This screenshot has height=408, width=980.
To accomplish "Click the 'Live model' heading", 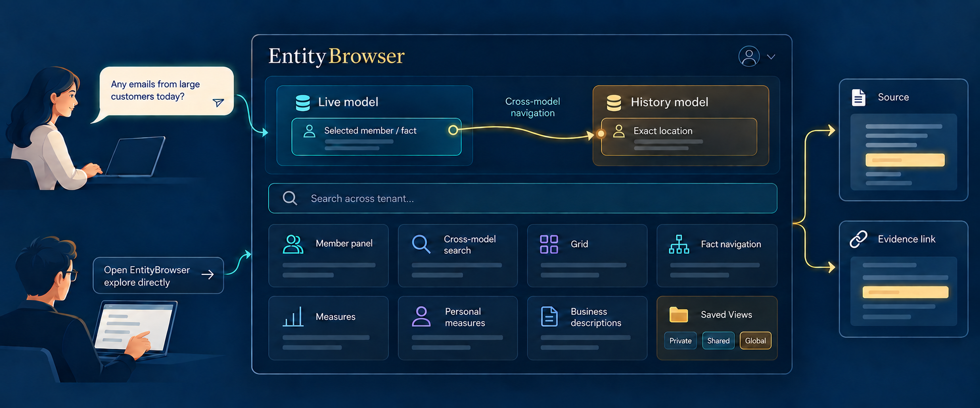I will (x=348, y=102).
